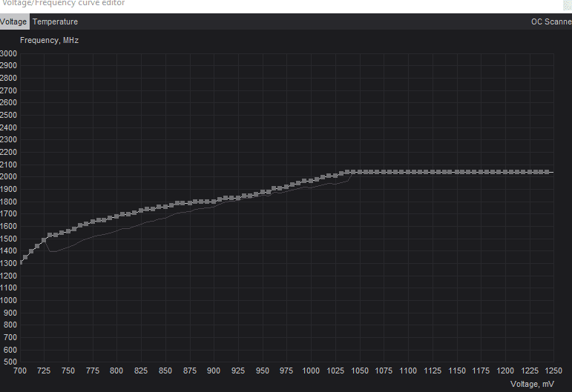Select the curve point at 1100 mV
The height and width of the screenshot is (392, 572).
408,172
